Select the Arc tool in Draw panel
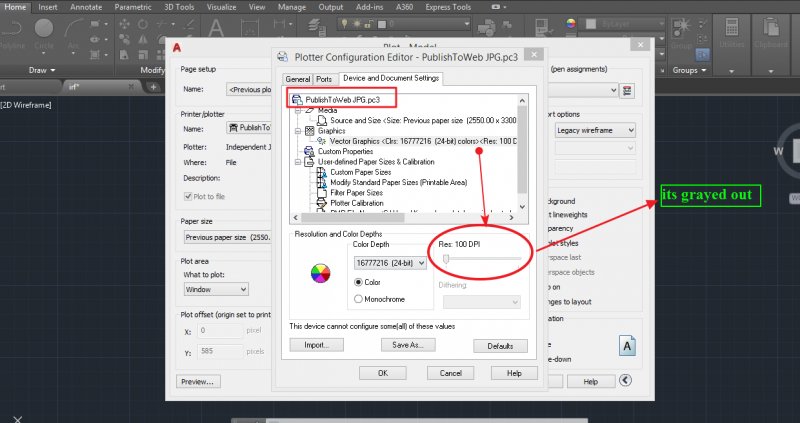The width and height of the screenshot is (800, 423). pos(73,32)
